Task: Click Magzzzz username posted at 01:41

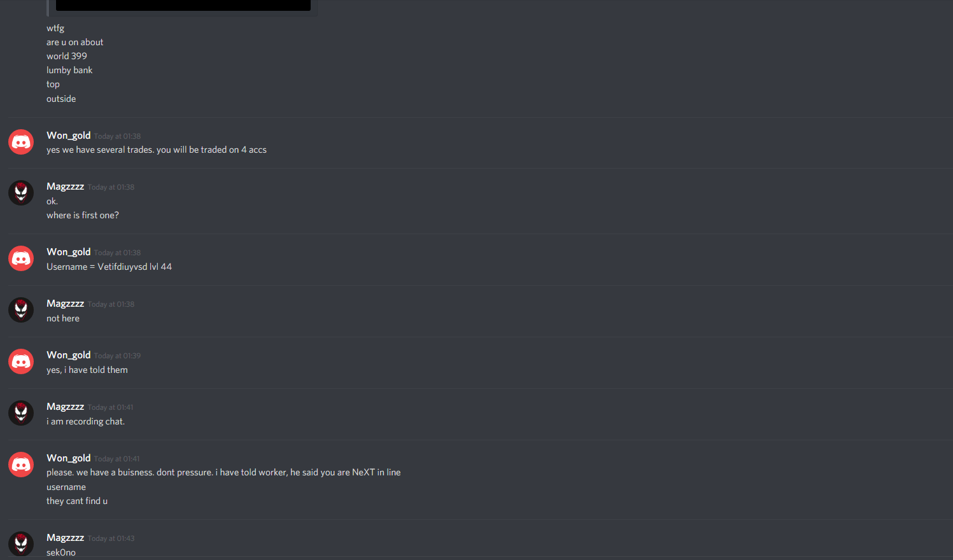Action: click(66, 407)
